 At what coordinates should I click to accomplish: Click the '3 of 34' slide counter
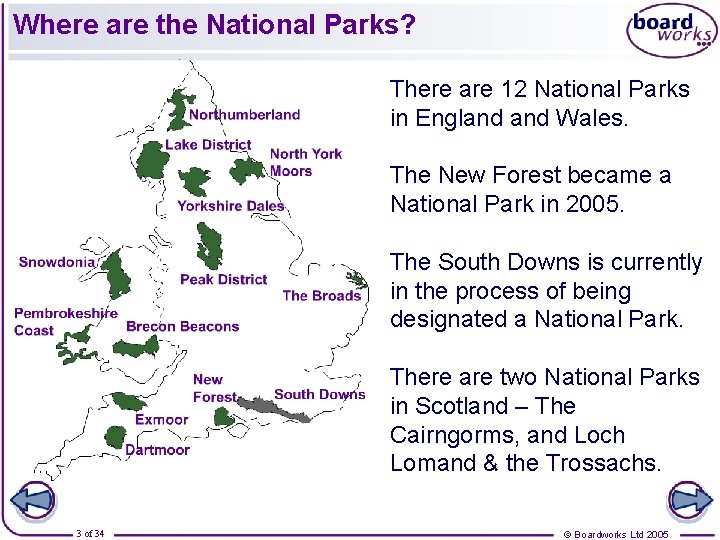coord(90,534)
